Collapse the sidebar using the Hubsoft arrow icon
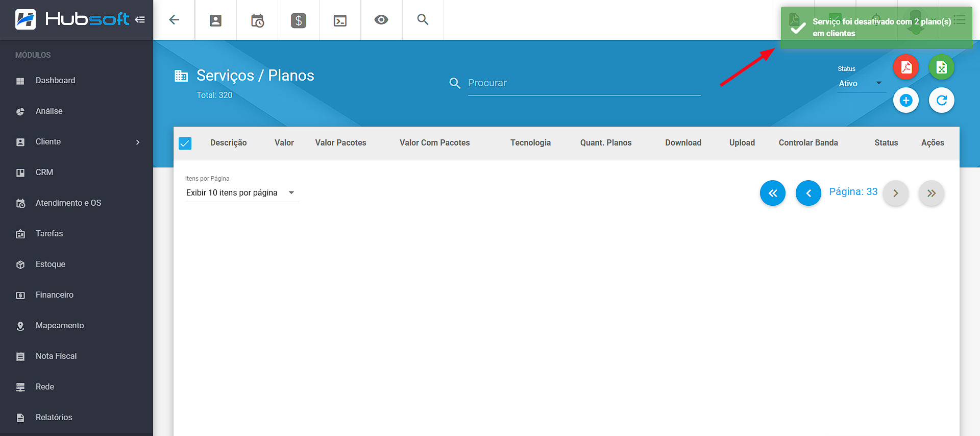The width and height of the screenshot is (980, 436). pos(140,20)
